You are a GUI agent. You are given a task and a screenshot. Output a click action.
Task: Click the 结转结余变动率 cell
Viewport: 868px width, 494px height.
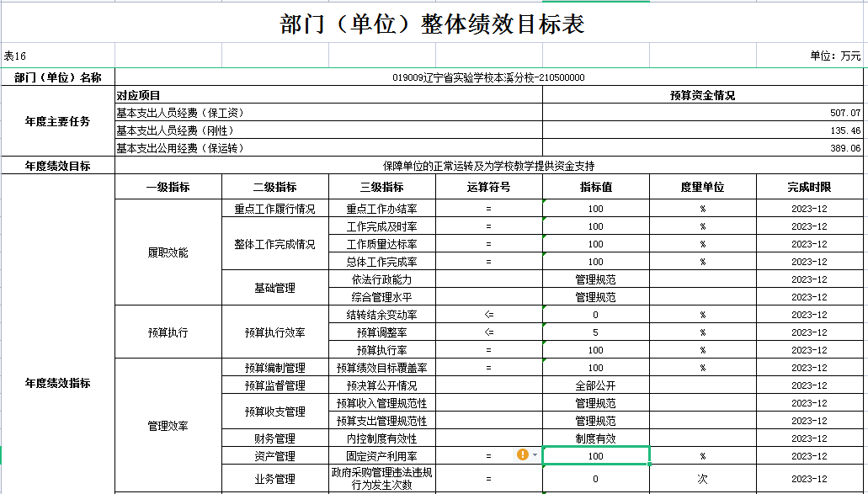382,315
